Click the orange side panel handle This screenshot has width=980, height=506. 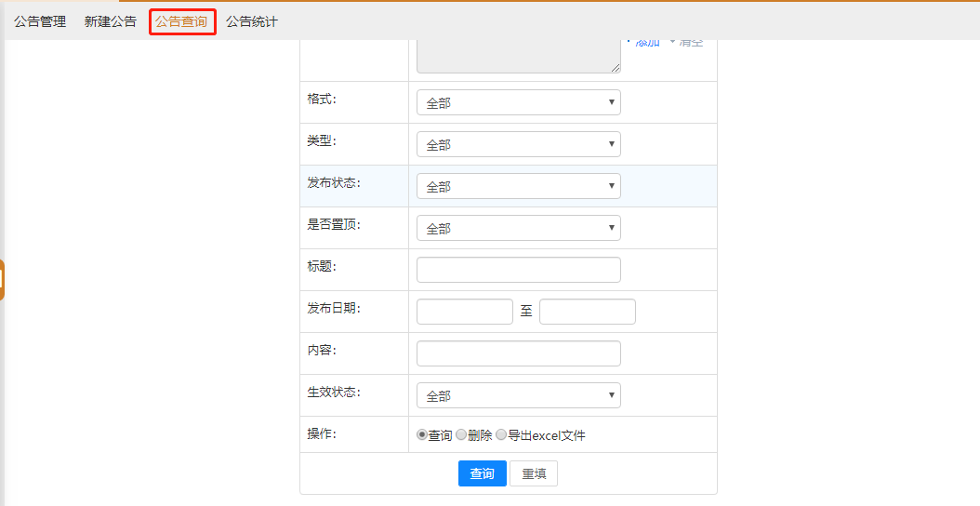click(x=2, y=279)
